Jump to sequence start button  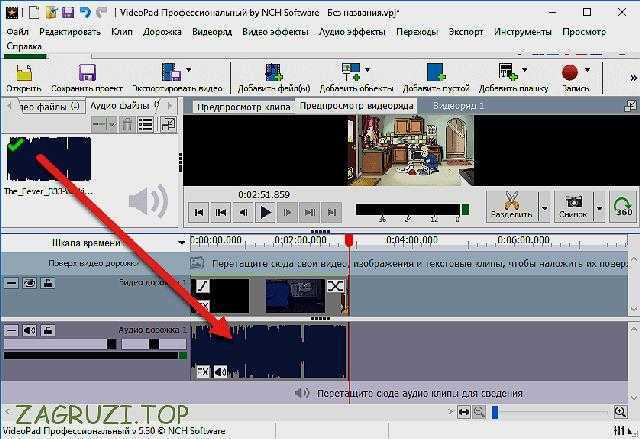pos(199,212)
